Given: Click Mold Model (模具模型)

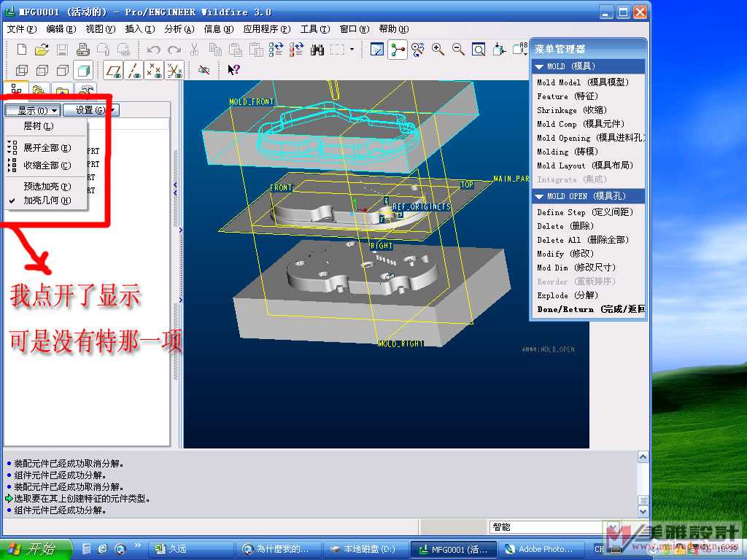Looking at the screenshot, I should pos(583,82).
